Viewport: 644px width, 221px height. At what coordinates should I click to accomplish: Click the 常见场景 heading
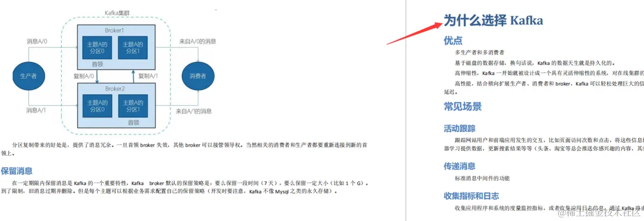[462, 107]
